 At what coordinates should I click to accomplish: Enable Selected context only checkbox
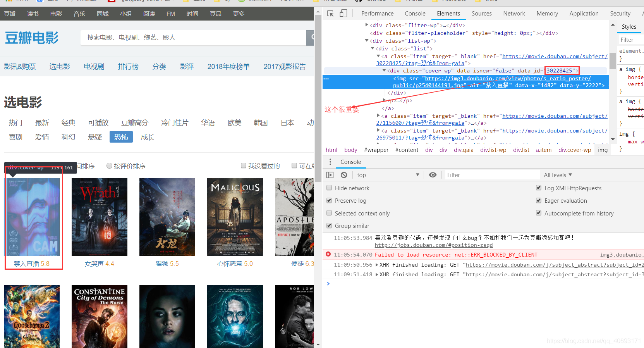(x=329, y=213)
